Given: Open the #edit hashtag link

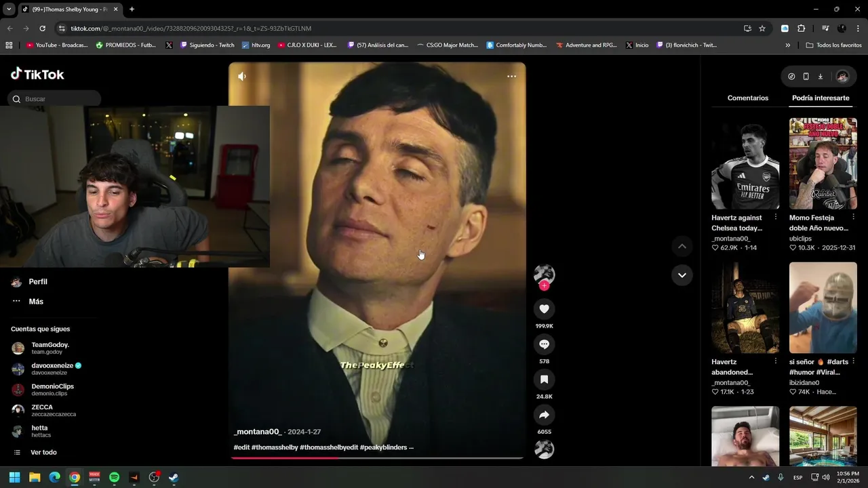Looking at the screenshot, I should 241,447.
